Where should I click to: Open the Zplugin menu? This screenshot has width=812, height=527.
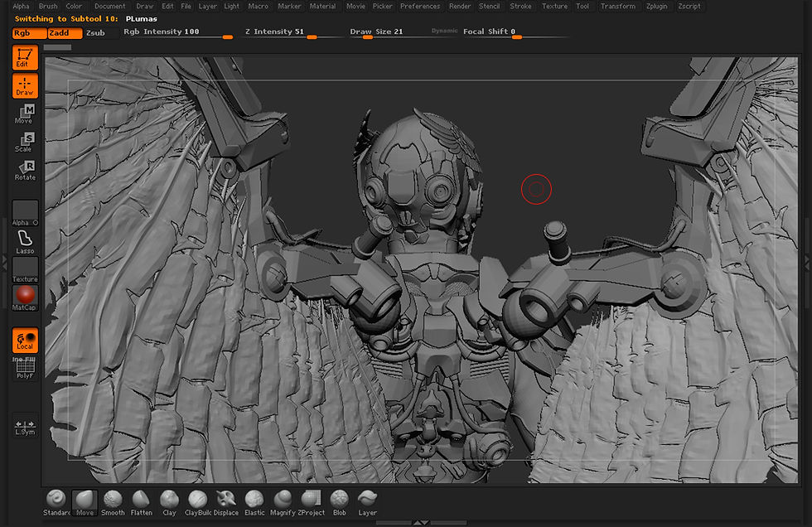pos(655,6)
